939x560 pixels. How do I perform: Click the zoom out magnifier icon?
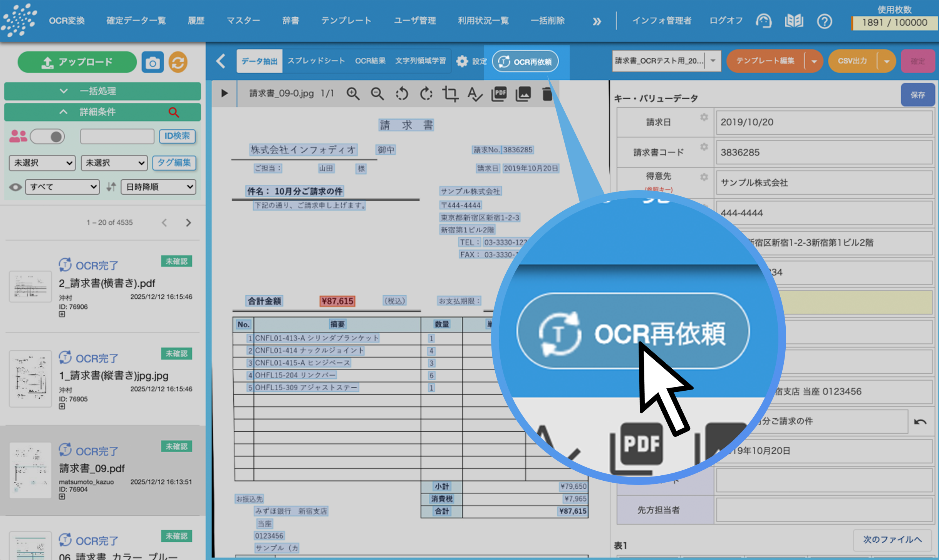tap(377, 94)
